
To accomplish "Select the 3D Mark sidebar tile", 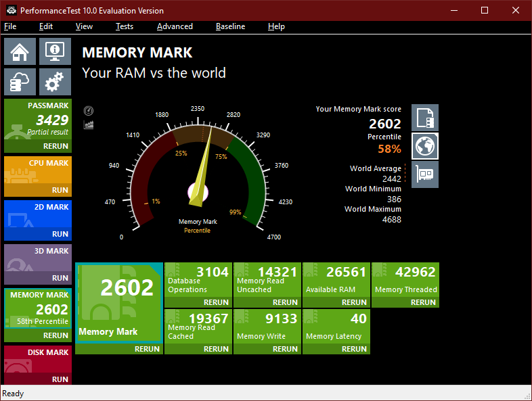I will 38,258.
